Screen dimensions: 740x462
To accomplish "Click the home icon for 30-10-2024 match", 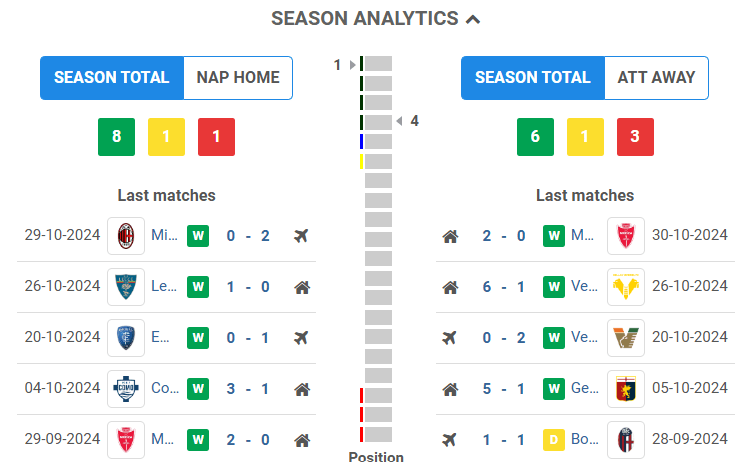I will click(x=450, y=236).
